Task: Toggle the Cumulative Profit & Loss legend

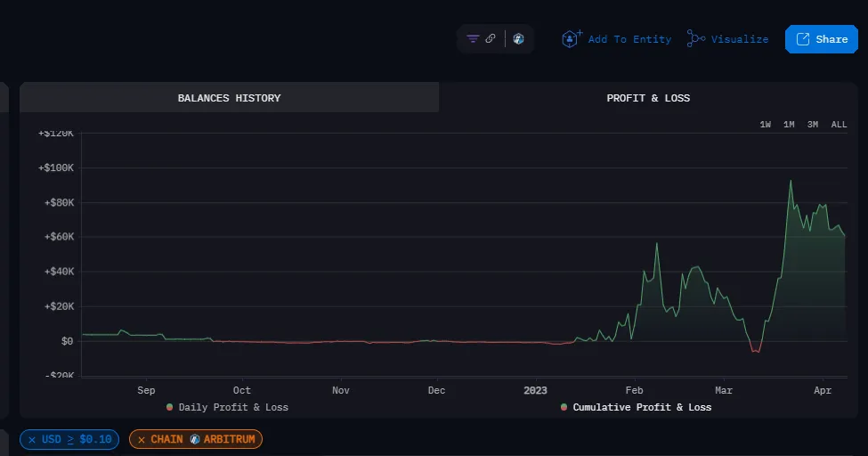Action: [x=636, y=407]
